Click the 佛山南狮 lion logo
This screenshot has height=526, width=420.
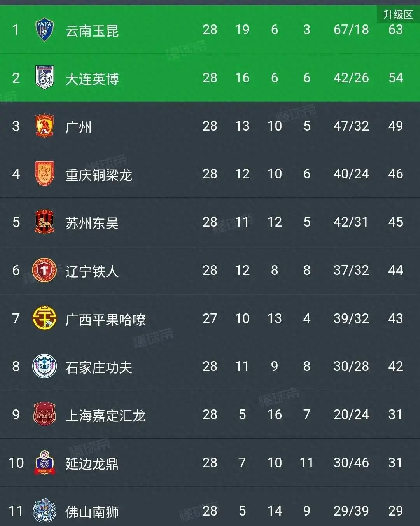click(44, 510)
